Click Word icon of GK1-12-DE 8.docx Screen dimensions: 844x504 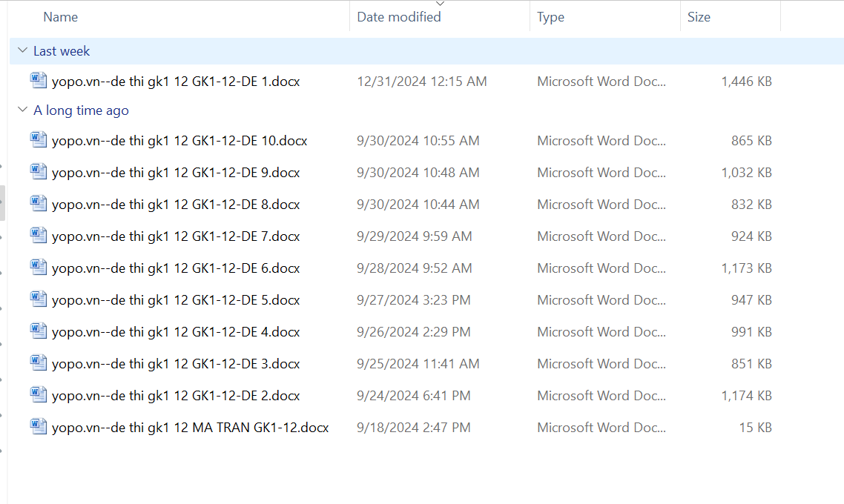(x=39, y=203)
